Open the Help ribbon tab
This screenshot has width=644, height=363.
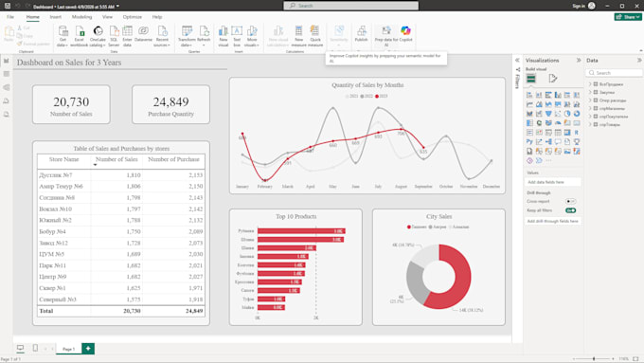click(x=157, y=17)
